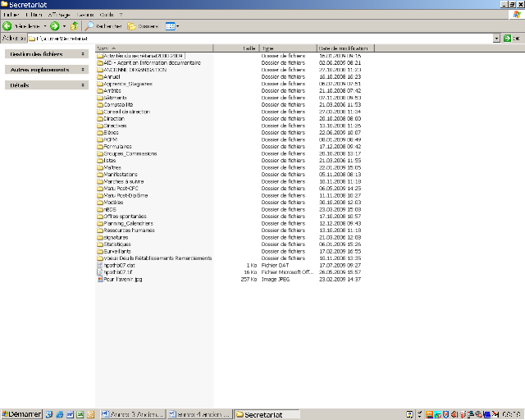Select the hpothb07.tif file icon
Image resolution: width=525 pixels, height=420 pixels.
pos(100,272)
